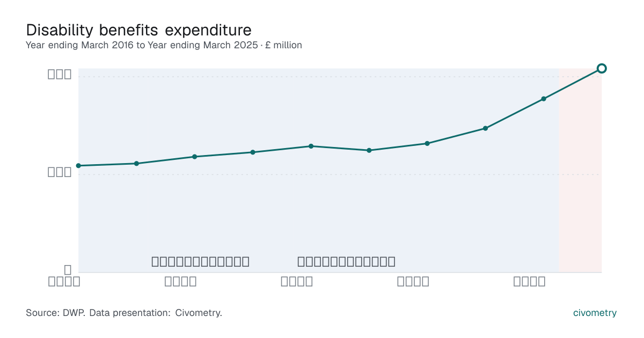Click the pink shaded region of the chart
Viewport: 644px width, 338px height.
(x=580, y=171)
